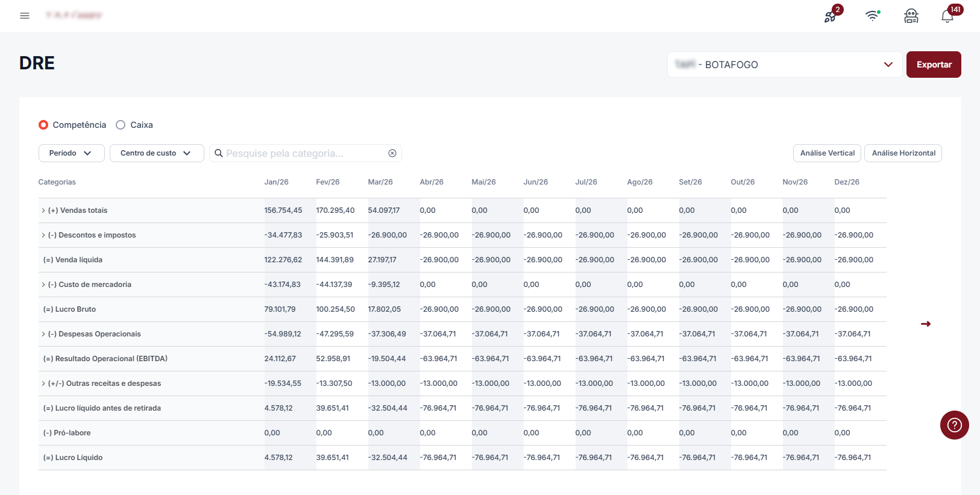Click the Wi-Fi connection status icon
The width and height of the screenshot is (980, 495).
[872, 16]
